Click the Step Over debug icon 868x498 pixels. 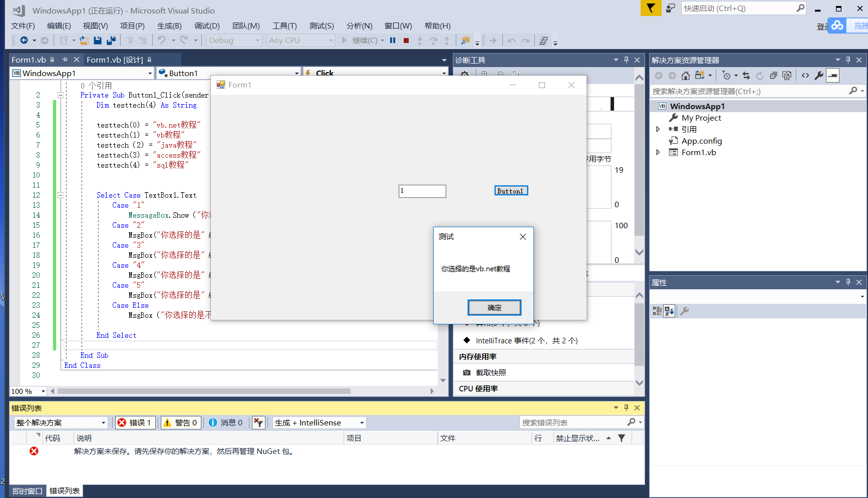click(x=433, y=41)
